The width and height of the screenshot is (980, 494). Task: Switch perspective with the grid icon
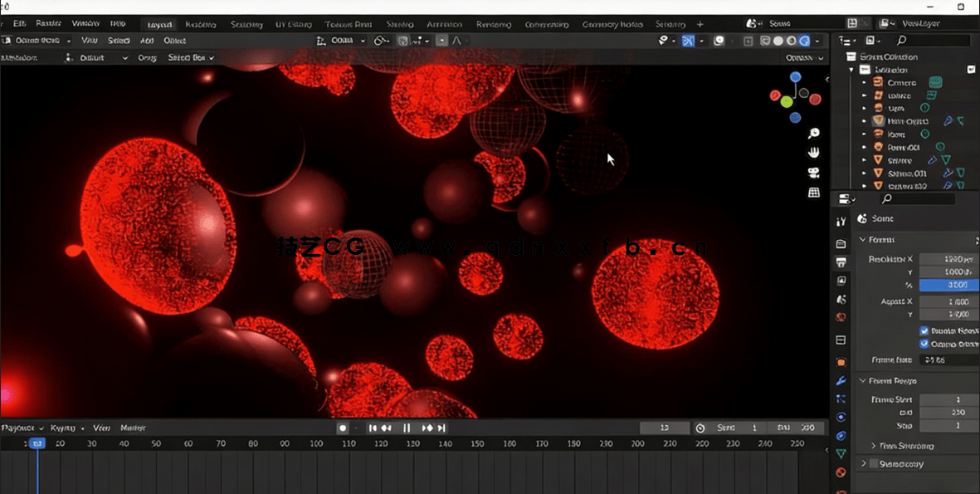click(814, 193)
